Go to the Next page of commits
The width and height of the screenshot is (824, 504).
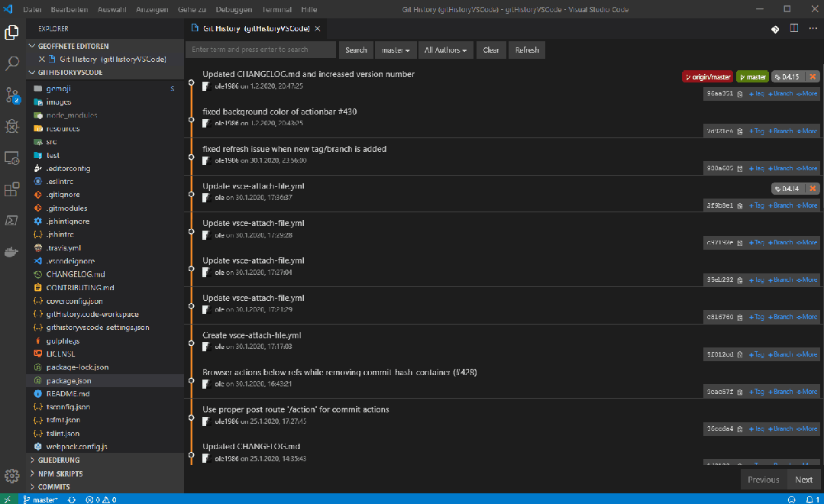tap(803, 480)
